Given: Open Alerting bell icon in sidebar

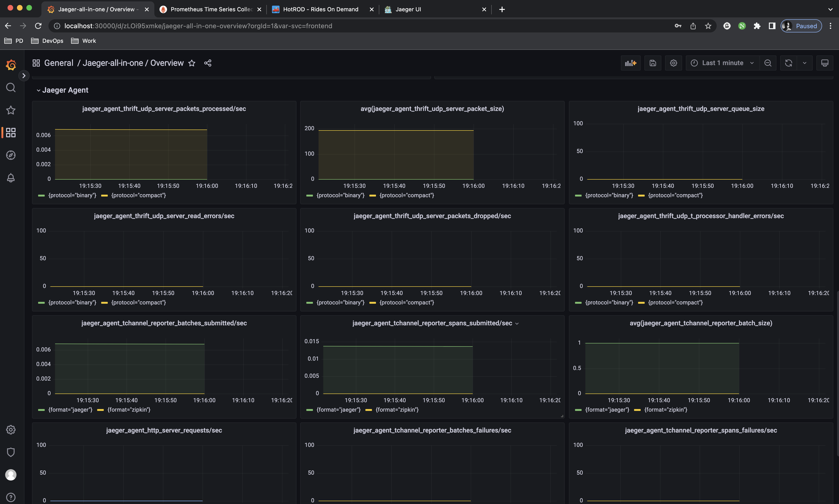Looking at the screenshot, I should tap(11, 178).
